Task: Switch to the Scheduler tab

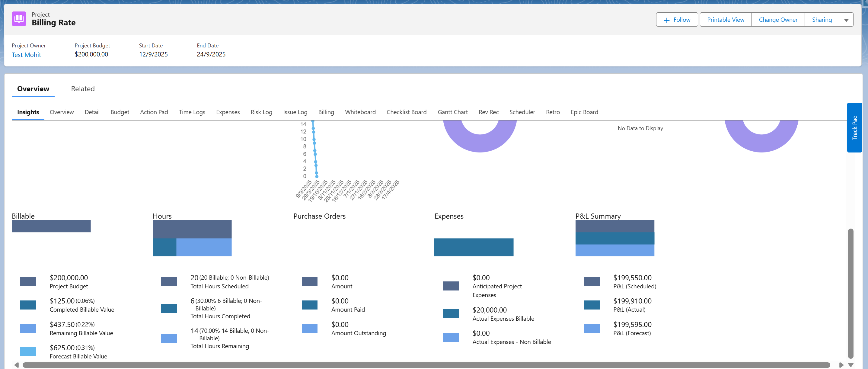Action: 522,112
